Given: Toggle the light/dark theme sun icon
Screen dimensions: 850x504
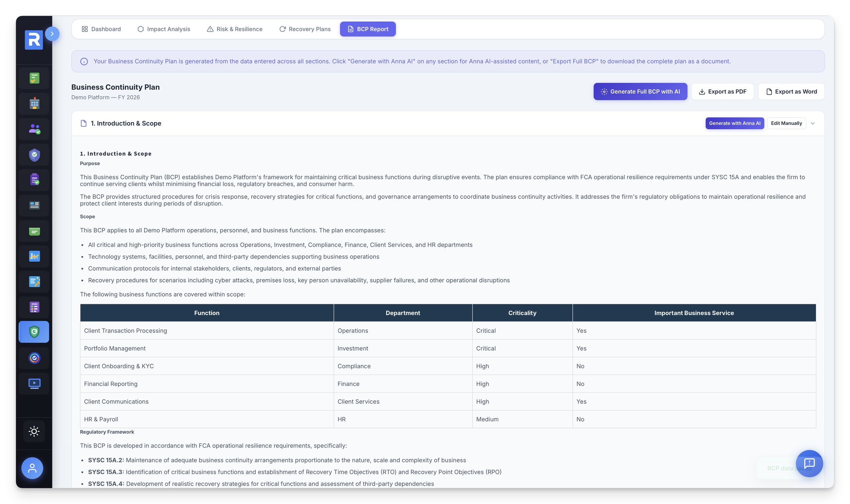Looking at the screenshot, I should pos(34,431).
